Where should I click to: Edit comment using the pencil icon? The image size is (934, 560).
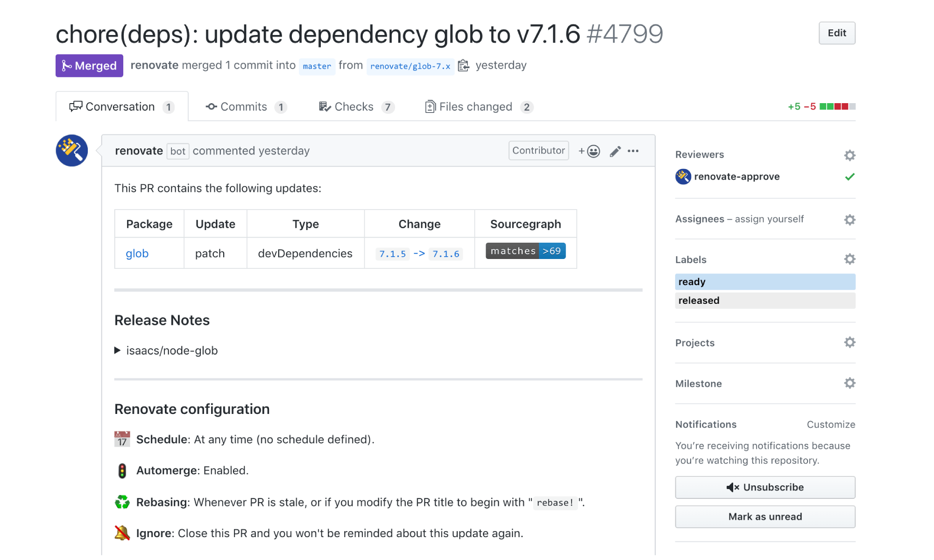coord(615,151)
